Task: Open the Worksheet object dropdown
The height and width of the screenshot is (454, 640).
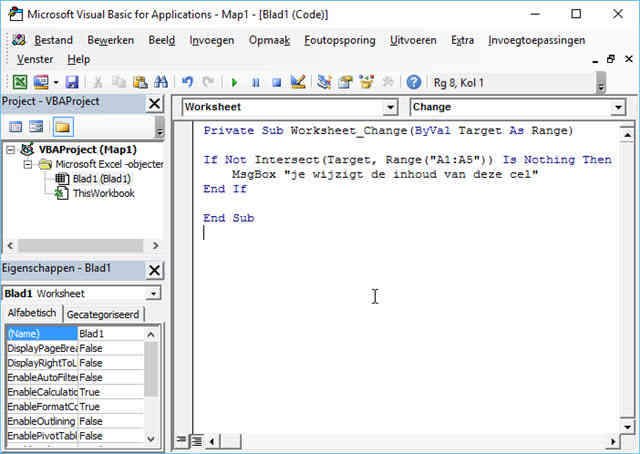Action: (390, 107)
